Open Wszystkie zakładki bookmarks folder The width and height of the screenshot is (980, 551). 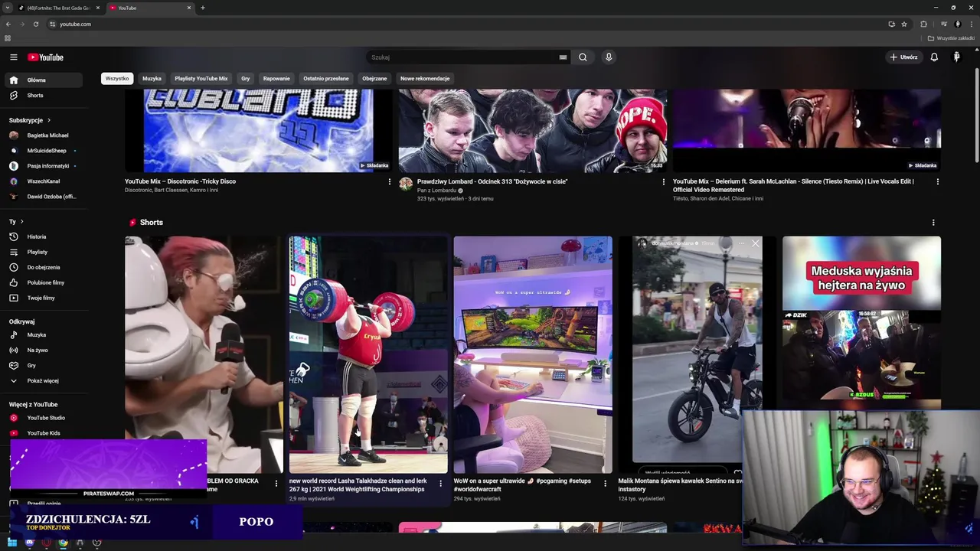pyautogui.click(x=952, y=38)
